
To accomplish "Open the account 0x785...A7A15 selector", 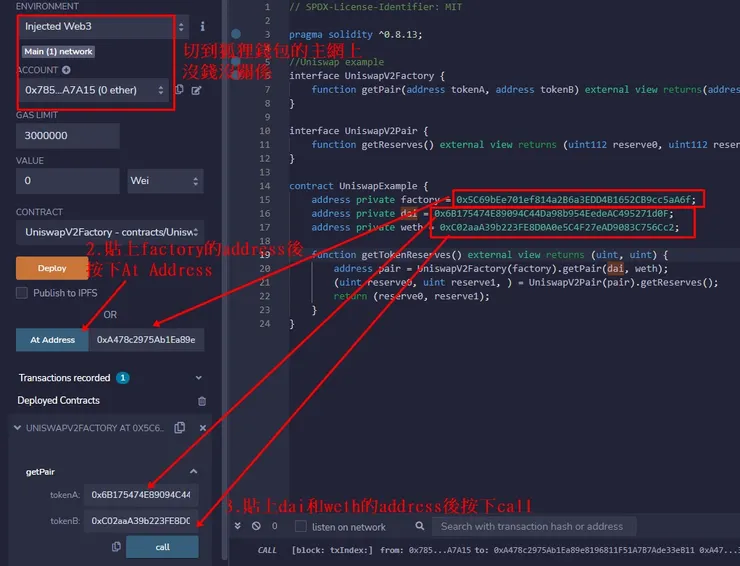I will coord(94,90).
